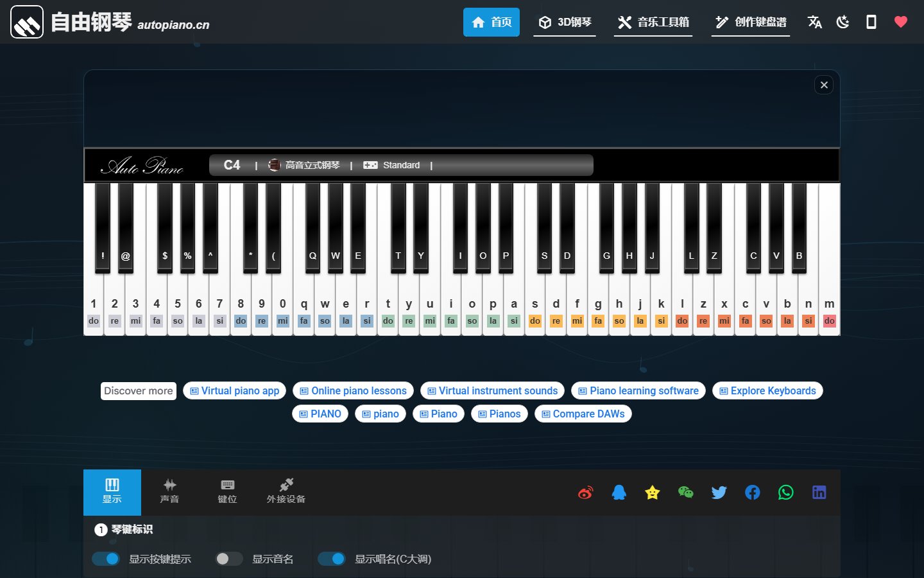Click the autopiano logo icon
Screen dimensions: 924x578
(27, 22)
